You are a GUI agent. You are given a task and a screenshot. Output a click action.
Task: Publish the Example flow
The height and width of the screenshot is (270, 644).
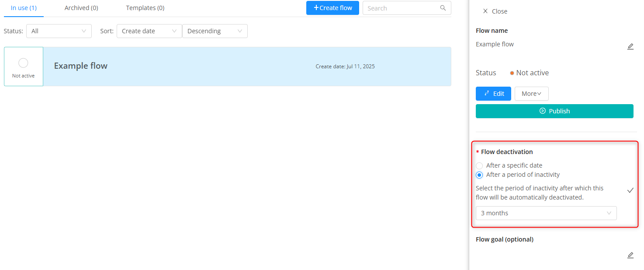554,111
